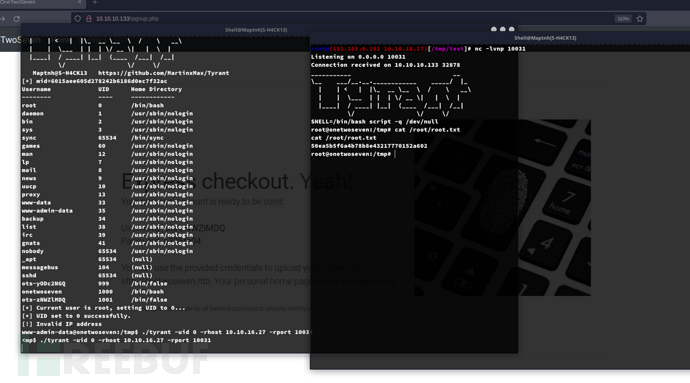Image resolution: width=690 pixels, height=383 pixels.
Task: Click the empty root@onetwoseven prompt with cursor
Action: click(x=353, y=154)
